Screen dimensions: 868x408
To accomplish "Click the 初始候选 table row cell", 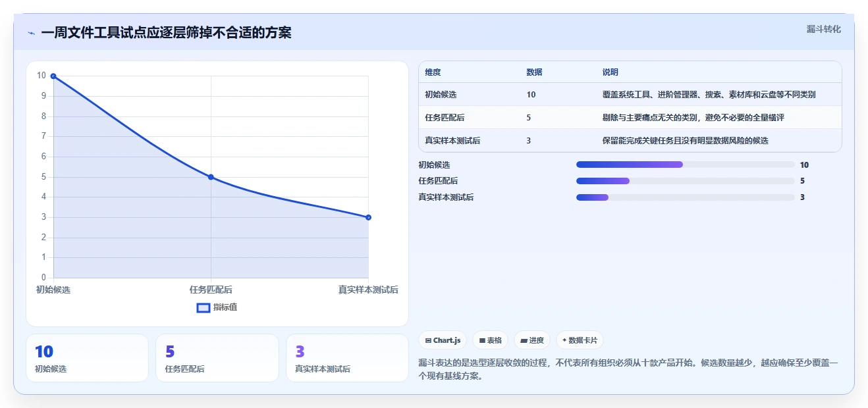I will point(470,95).
